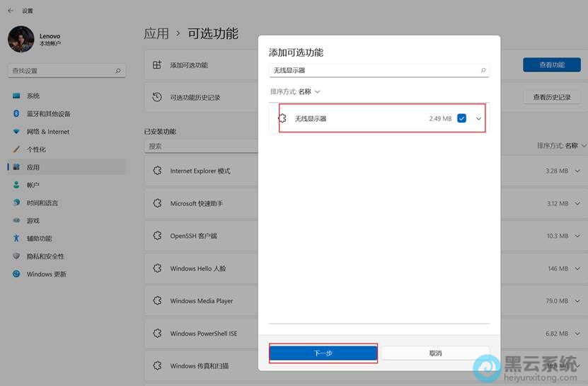Screen dimensions: 588x386
Task: Select the Windows Media Player row text
Action: [x=202, y=301]
